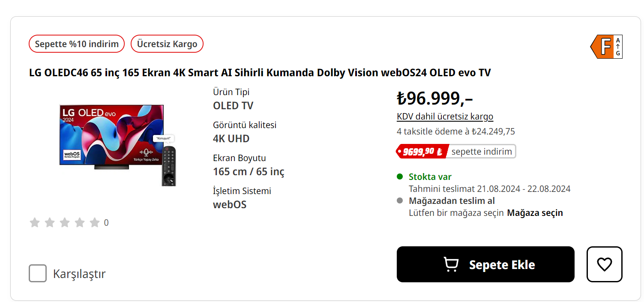Click the Karşılaştır label text
644x302 pixels.
pos(79,274)
